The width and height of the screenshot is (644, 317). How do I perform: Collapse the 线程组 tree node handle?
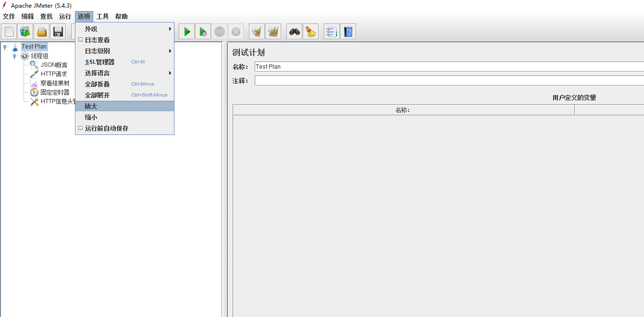(14, 56)
